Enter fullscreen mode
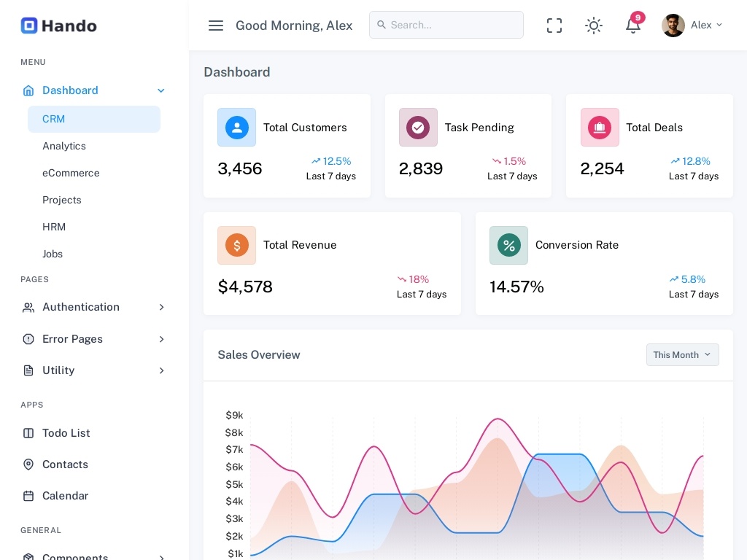Viewport: 747px width, 560px height. [554, 25]
